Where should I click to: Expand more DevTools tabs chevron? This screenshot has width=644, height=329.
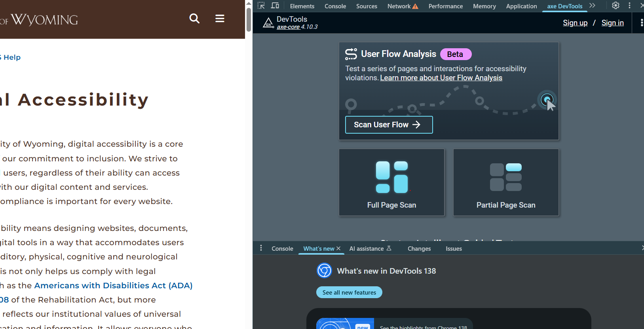coord(592,6)
